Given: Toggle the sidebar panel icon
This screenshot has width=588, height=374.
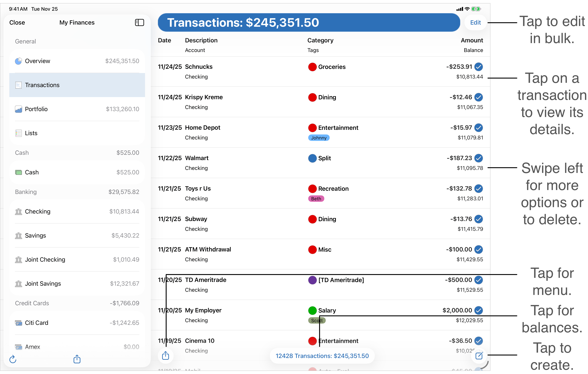Looking at the screenshot, I should 140,22.
